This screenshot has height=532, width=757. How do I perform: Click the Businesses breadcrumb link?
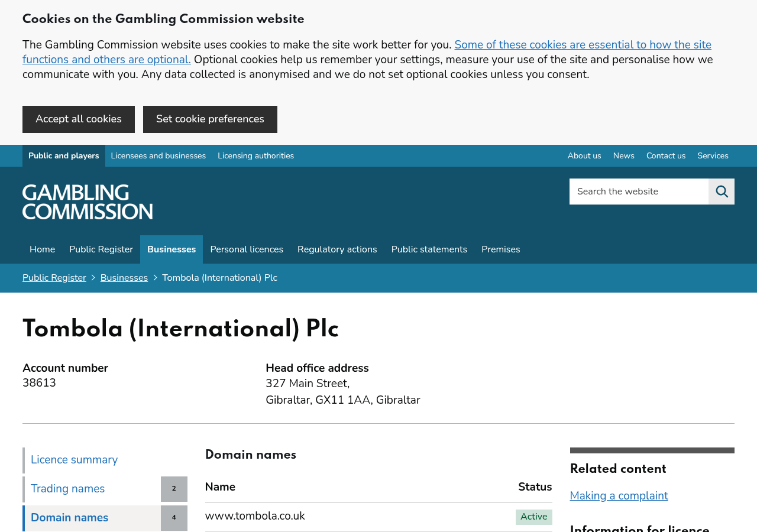point(124,278)
